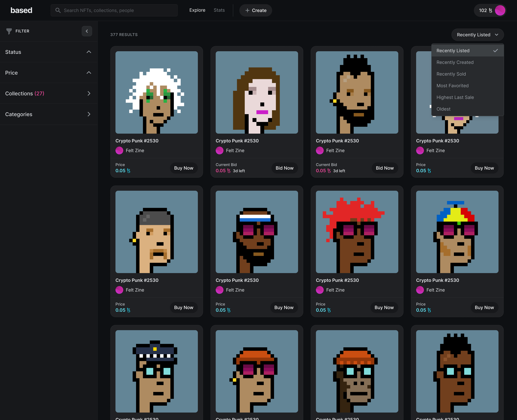The width and height of the screenshot is (517, 420).
Task: Expand the Collections (27) filter
Action: (x=49, y=94)
